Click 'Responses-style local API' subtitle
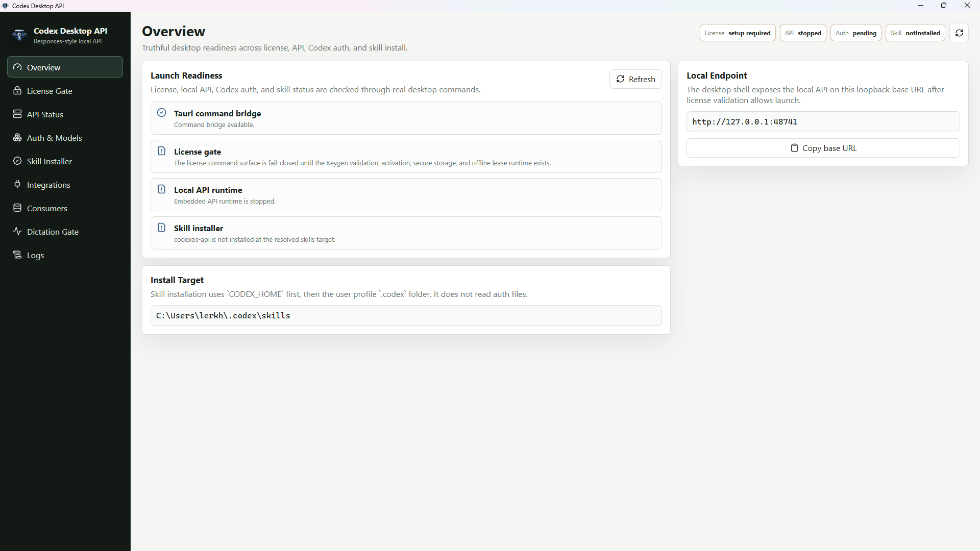 tap(67, 41)
